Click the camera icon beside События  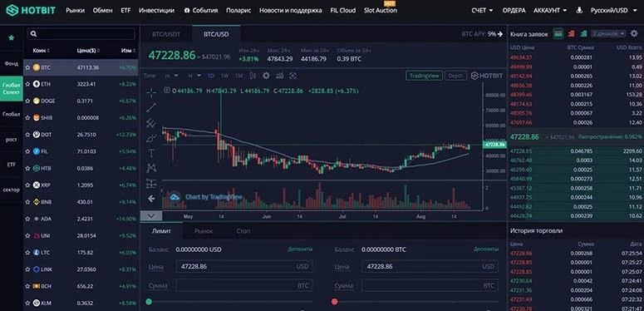click(x=187, y=10)
